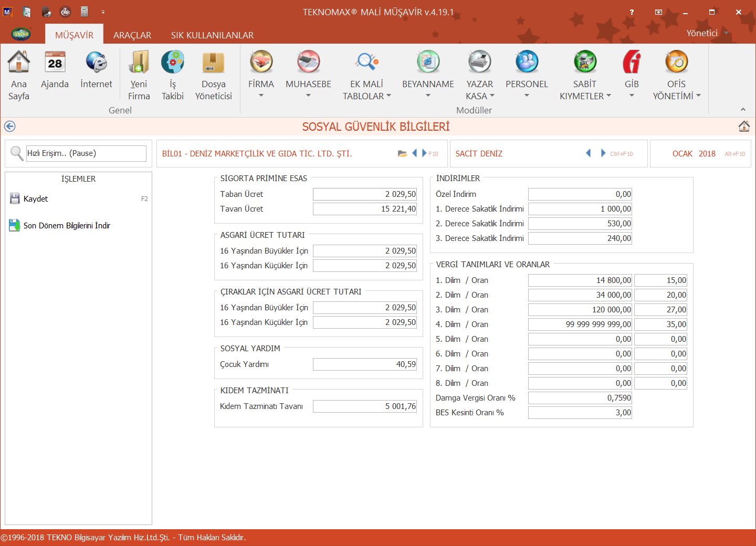Viewport: 756px width, 546px height.
Task: Select next employee arrow beside SACİT DENİZ
Action: pos(603,153)
